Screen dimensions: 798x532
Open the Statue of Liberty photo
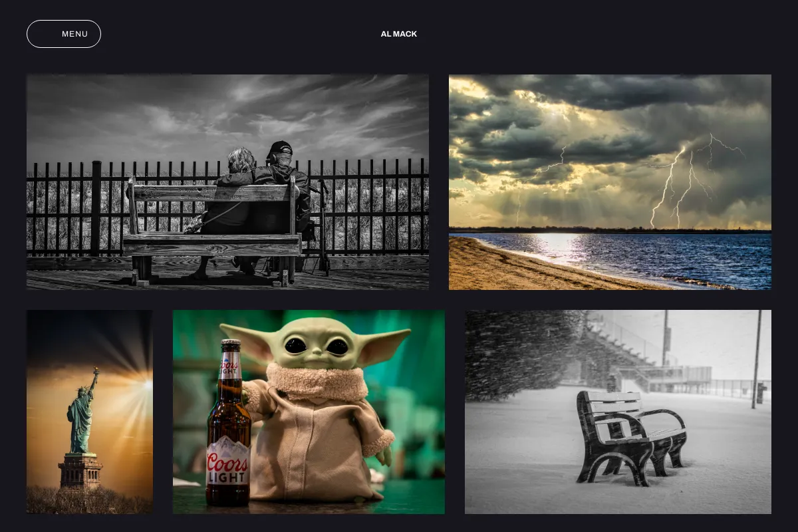[90, 412]
